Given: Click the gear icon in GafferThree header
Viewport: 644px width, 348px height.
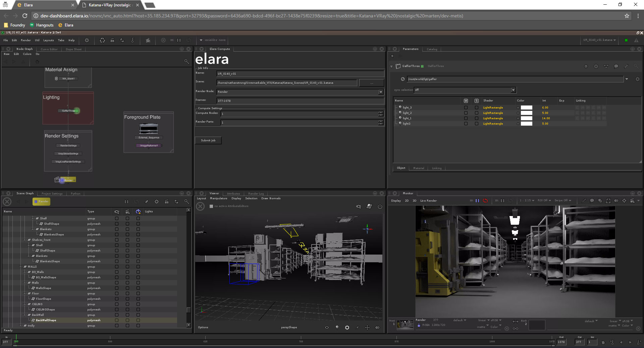Looking at the screenshot, I should (596, 66).
